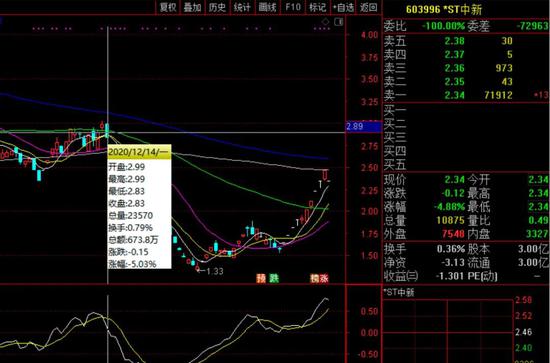The width and height of the screenshot is (550, 363).
Task: Click the 买五 bid row label
Action: (x=395, y=165)
